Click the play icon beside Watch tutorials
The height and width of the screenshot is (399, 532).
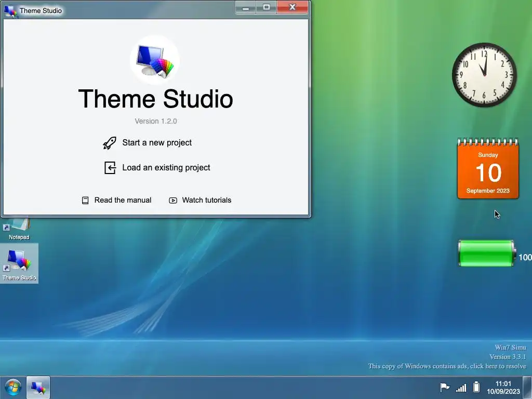(x=173, y=200)
